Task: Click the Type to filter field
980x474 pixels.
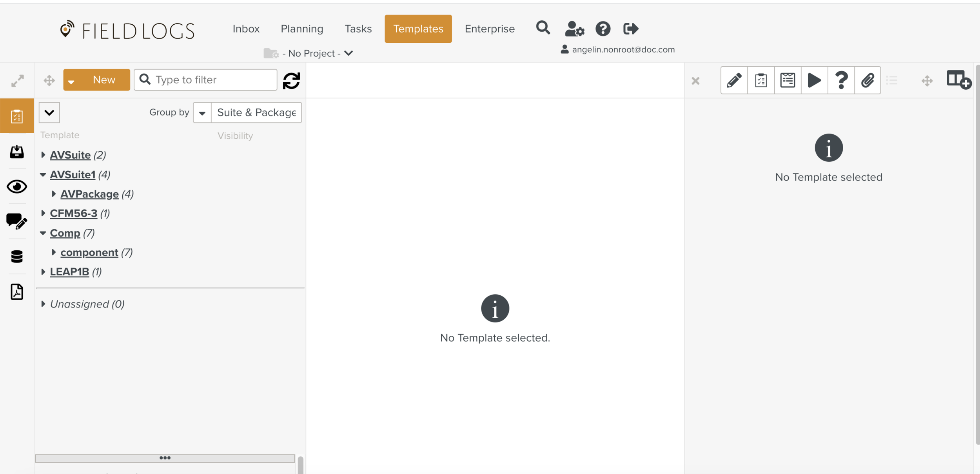Action: [205, 80]
